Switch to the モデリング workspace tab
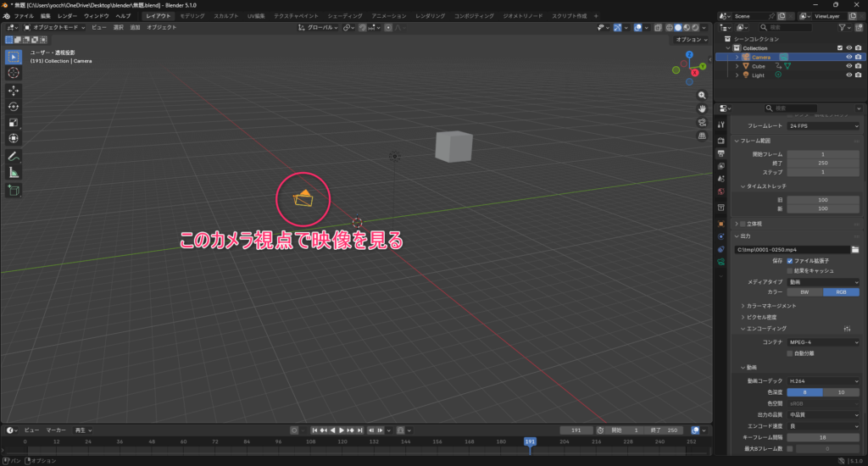868x466 pixels. click(192, 16)
